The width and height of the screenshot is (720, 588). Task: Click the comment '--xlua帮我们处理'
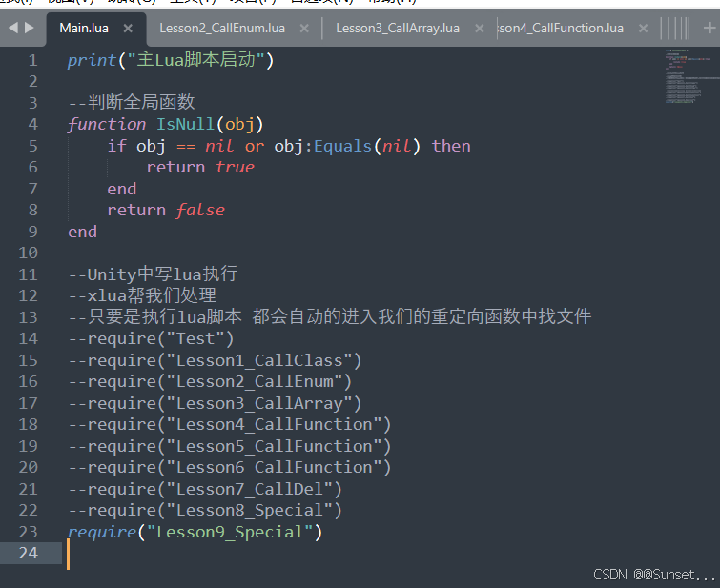click(142, 295)
